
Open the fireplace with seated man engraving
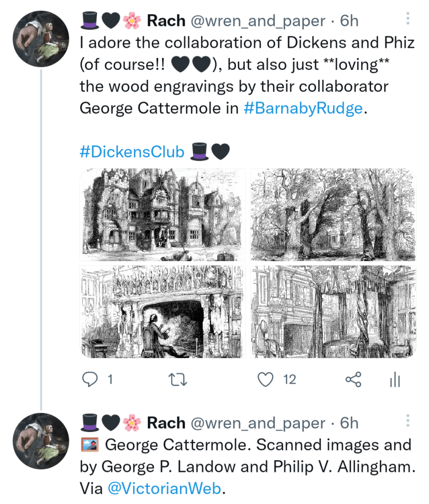(163, 311)
